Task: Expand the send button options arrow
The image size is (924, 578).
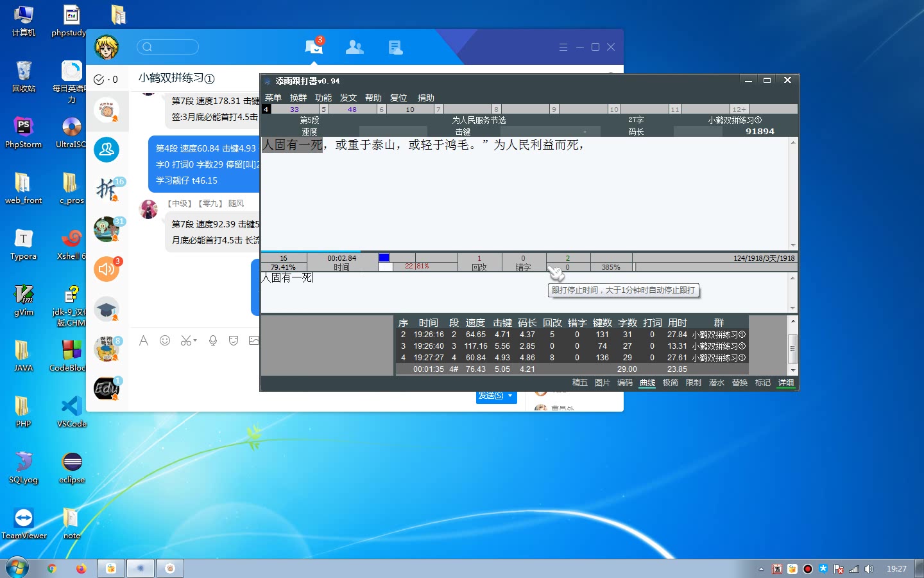Action: pos(511,396)
